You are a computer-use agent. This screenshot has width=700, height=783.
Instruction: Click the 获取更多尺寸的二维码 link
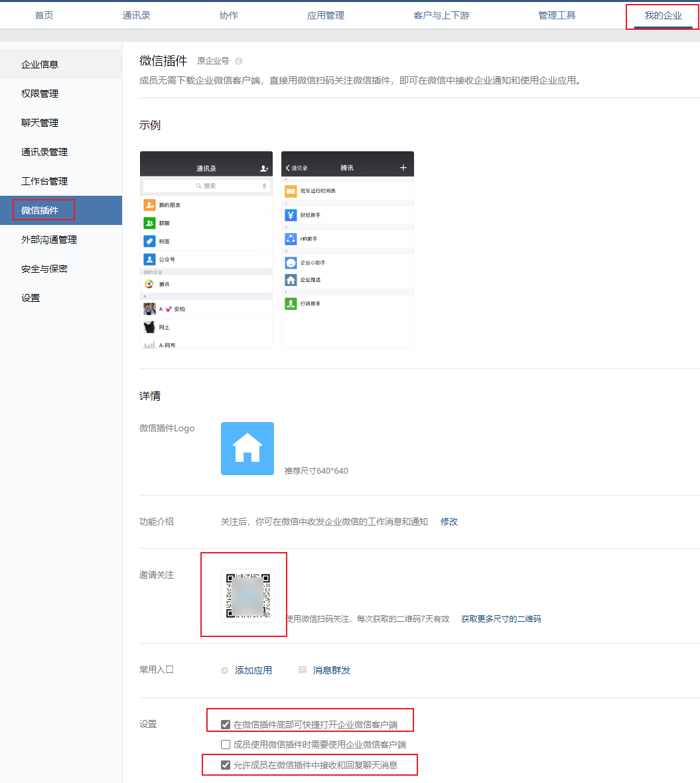point(501,618)
